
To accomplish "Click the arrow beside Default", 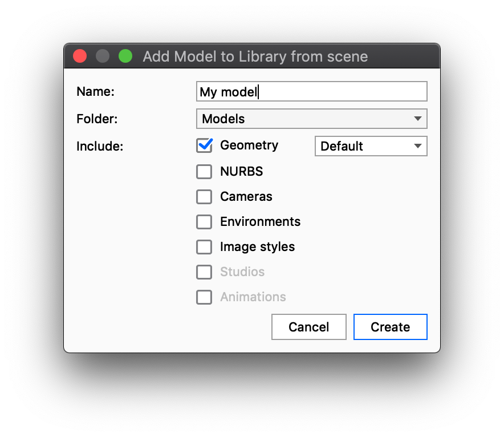I will pyautogui.click(x=418, y=146).
